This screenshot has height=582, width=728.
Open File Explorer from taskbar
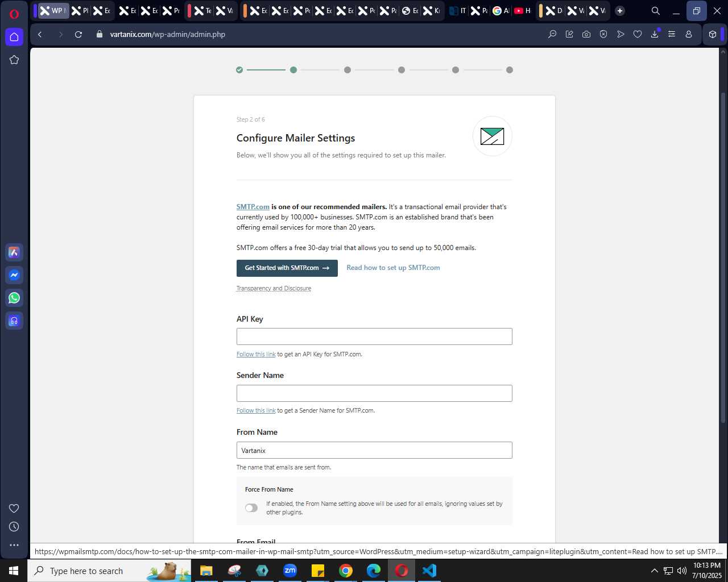pyautogui.click(x=206, y=571)
